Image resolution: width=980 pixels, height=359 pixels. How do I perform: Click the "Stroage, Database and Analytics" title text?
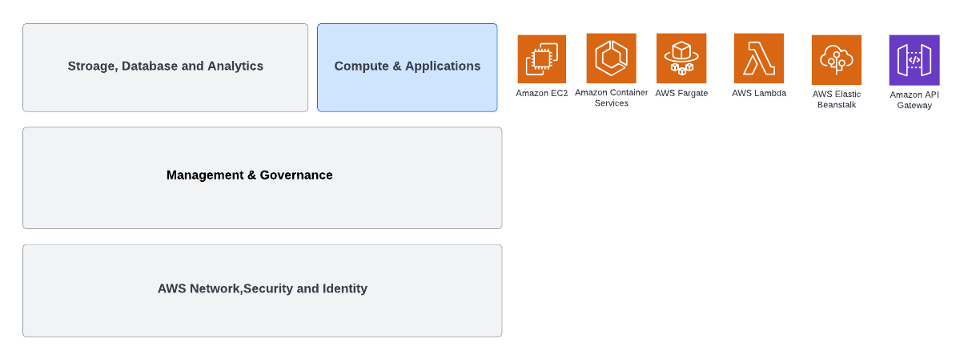(x=166, y=66)
